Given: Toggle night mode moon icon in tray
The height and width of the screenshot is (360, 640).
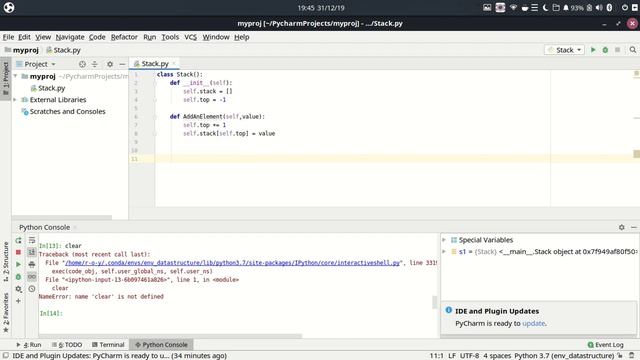Looking at the screenshot, I should [545, 8].
